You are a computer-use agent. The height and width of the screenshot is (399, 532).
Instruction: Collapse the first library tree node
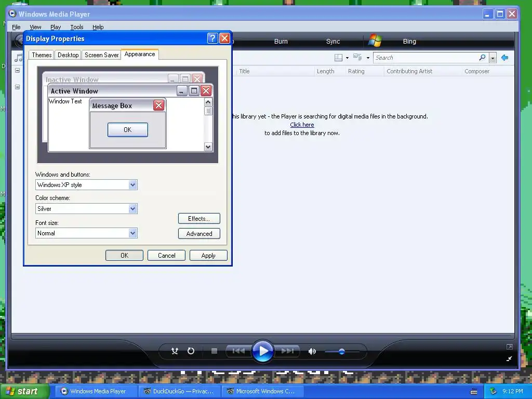17,70
